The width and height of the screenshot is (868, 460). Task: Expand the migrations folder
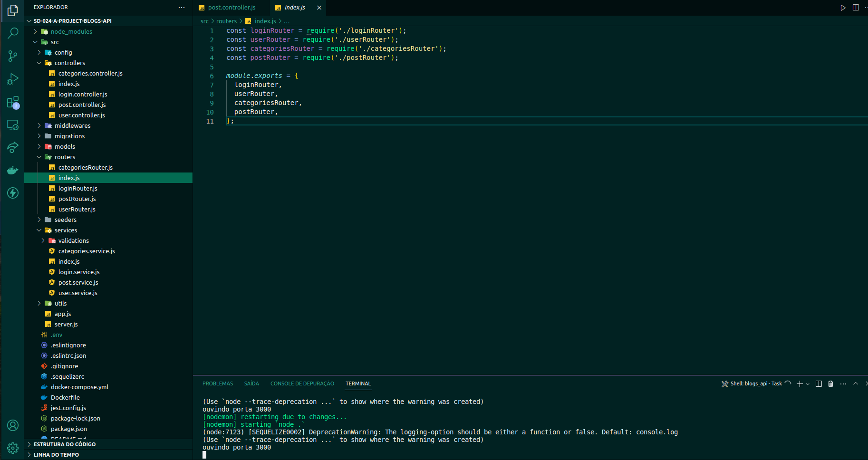108,136
